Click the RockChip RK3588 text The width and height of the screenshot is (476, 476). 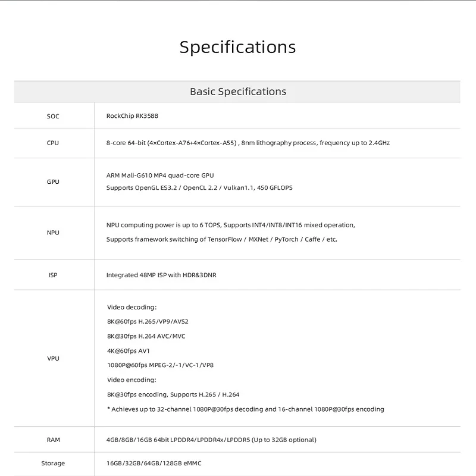tap(132, 116)
